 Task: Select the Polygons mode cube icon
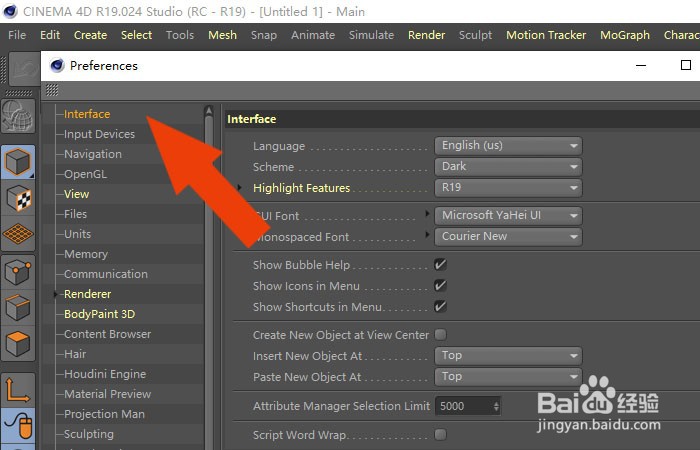18,344
